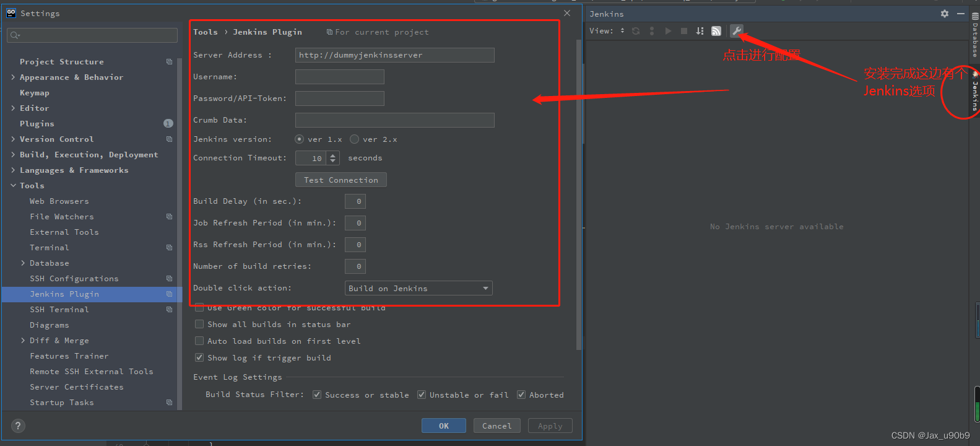Click the project-level icon beside SSH Configurations
The width and height of the screenshot is (980, 446).
click(169, 279)
